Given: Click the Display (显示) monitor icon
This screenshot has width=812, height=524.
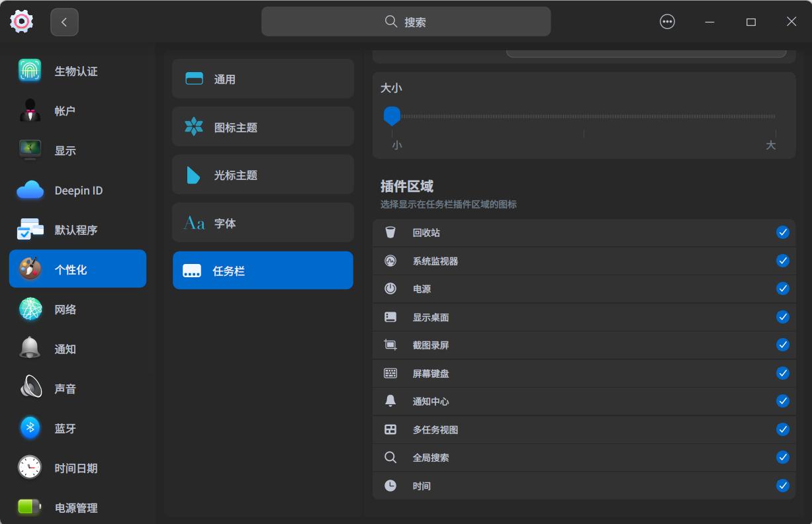Looking at the screenshot, I should pos(30,150).
